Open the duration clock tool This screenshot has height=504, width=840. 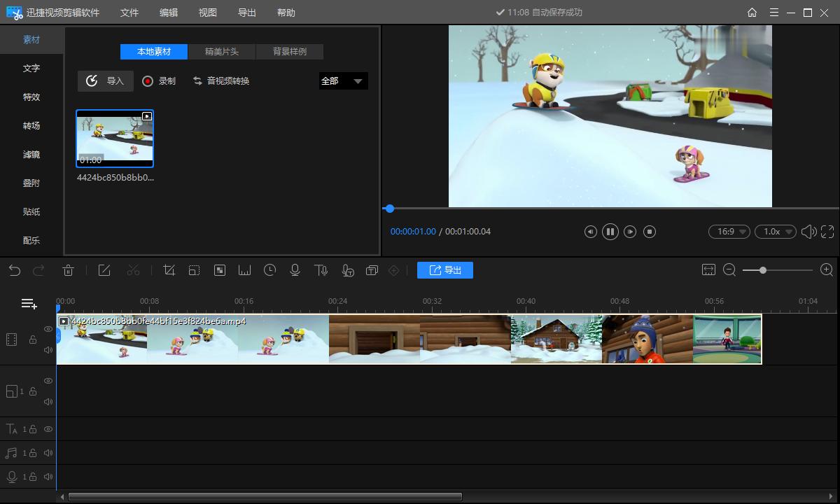pyautogui.click(x=270, y=270)
